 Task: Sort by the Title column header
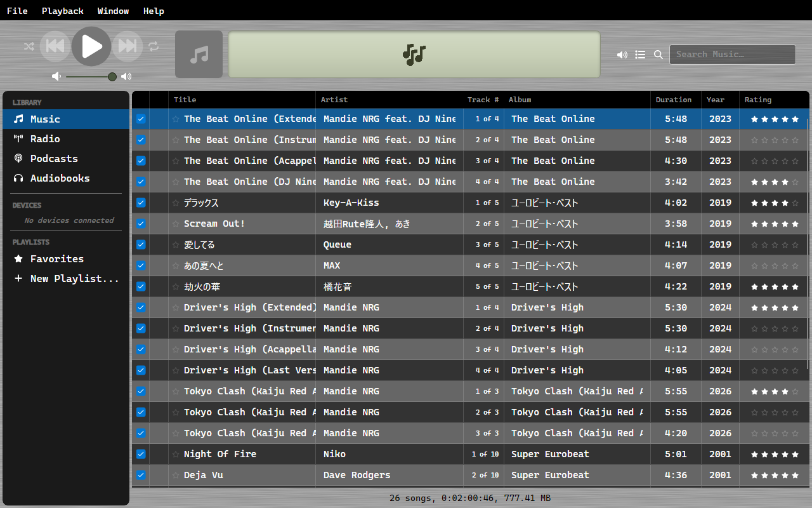tap(242, 100)
